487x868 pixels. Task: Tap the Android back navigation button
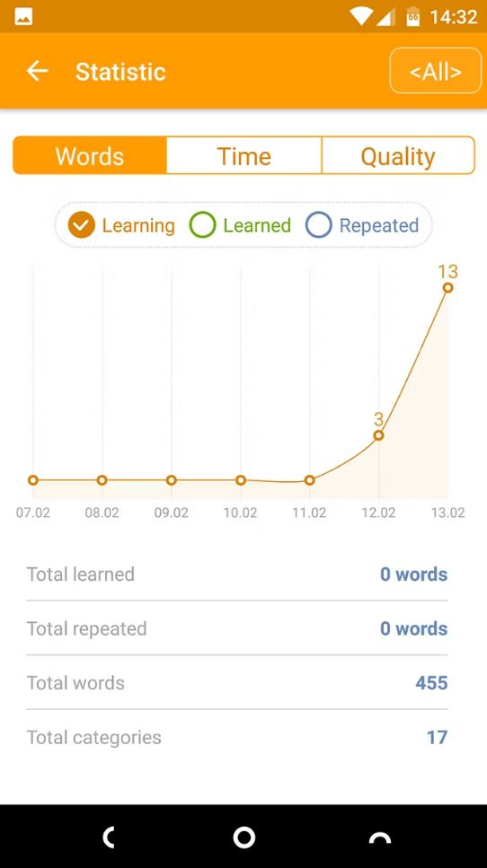pyautogui.click(x=109, y=837)
